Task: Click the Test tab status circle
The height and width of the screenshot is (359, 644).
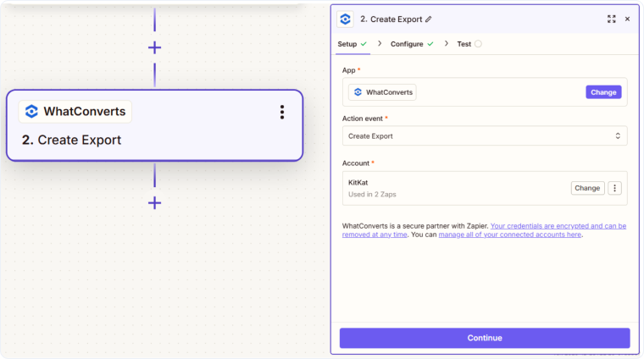Action: [478, 44]
